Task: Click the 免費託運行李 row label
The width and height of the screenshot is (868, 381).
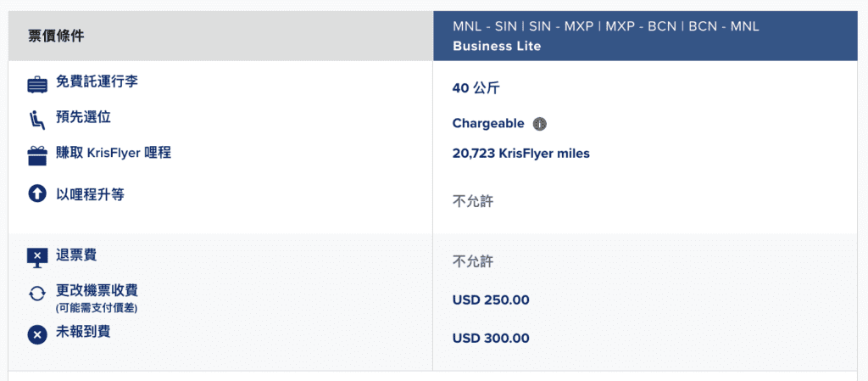Action: (x=97, y=82)
